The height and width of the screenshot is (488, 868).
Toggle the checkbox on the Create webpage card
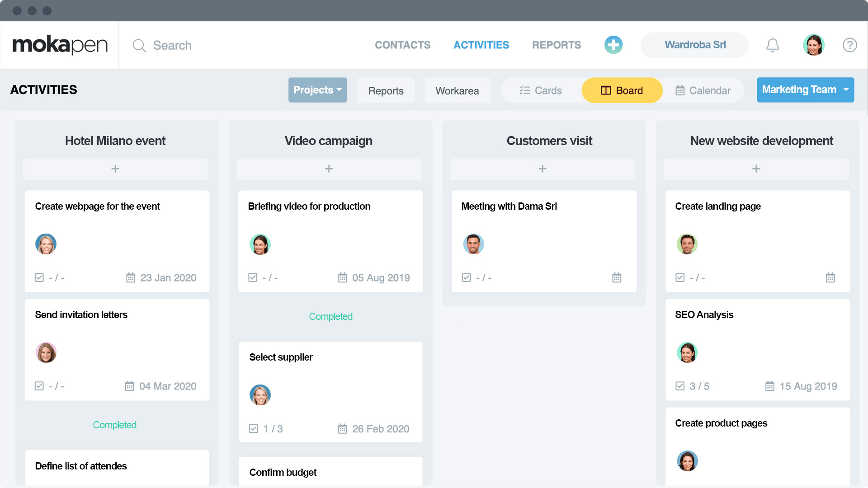[39, 277]
